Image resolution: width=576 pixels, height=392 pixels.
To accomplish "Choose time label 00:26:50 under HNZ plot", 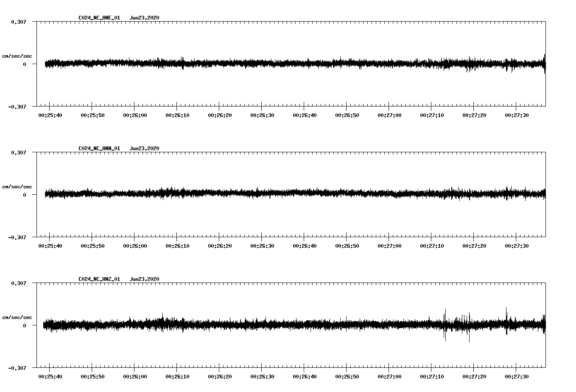I will (x=347, y=377).
